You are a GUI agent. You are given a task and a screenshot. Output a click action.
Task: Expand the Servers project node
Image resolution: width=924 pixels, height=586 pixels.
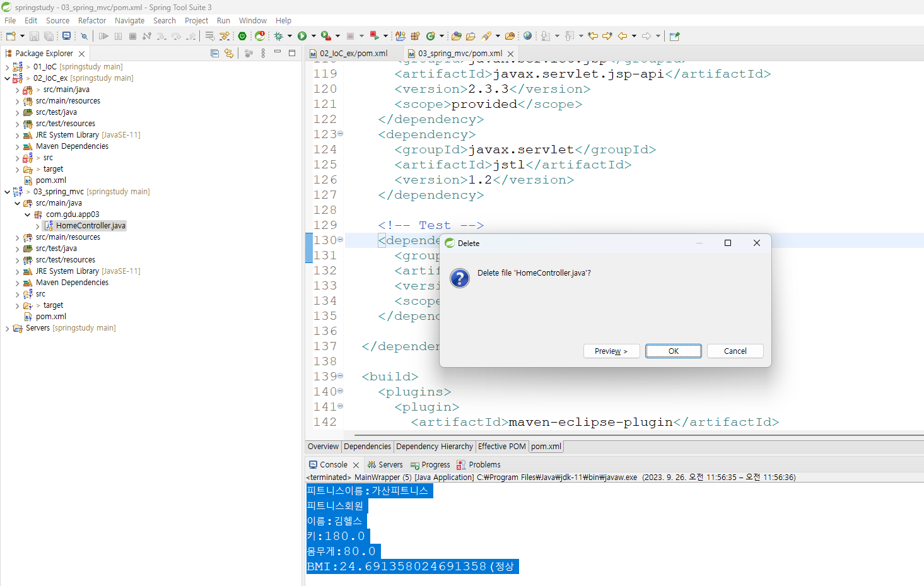pyautogui.click(x=8, y=328)
